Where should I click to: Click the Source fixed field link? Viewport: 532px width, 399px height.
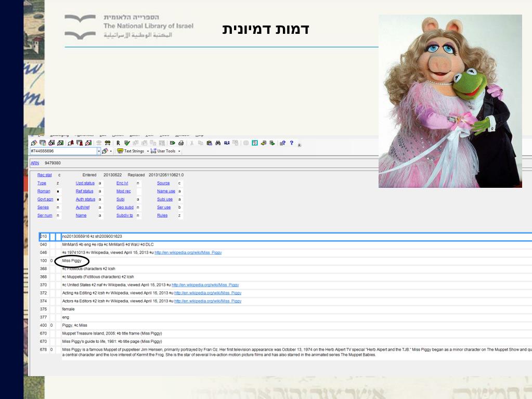coord(163,183)
